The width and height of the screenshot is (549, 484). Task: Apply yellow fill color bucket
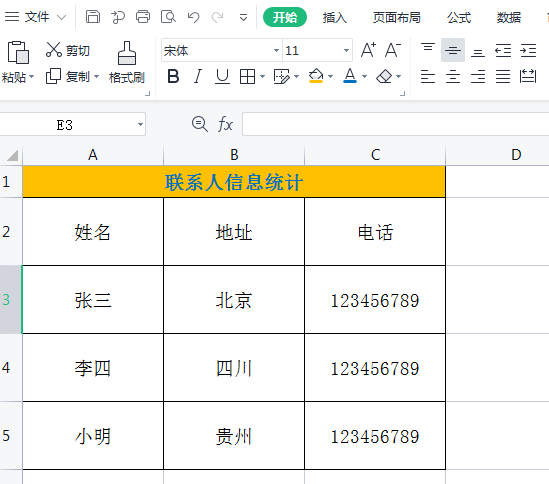tap(316, 76)
